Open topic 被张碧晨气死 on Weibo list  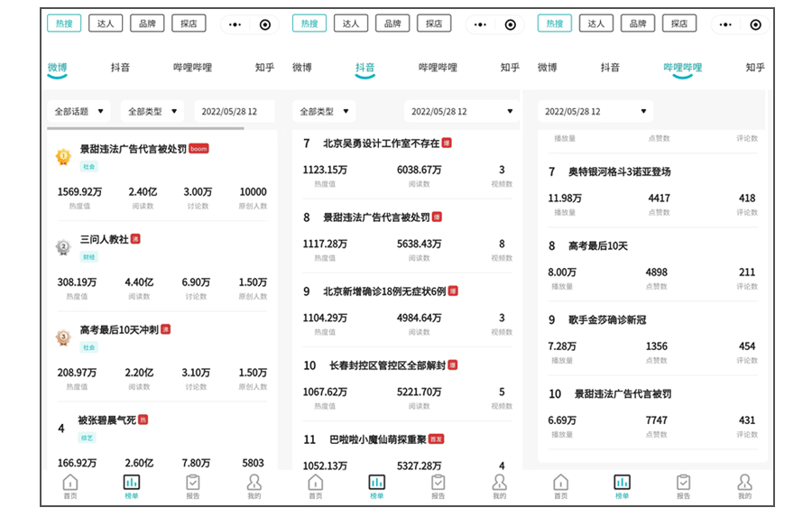(x=107, y=420)
